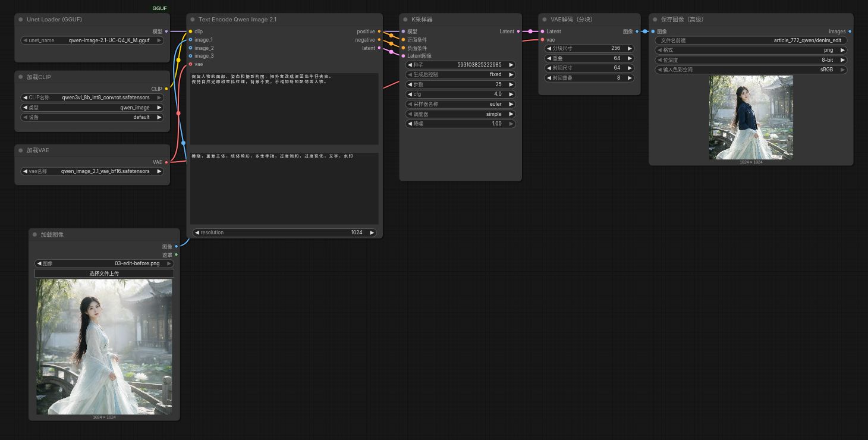This screenshot has width=868, height=440.
Task: Collapse the 加载CLIP node via title dot
Action: (x=21, y=77)
